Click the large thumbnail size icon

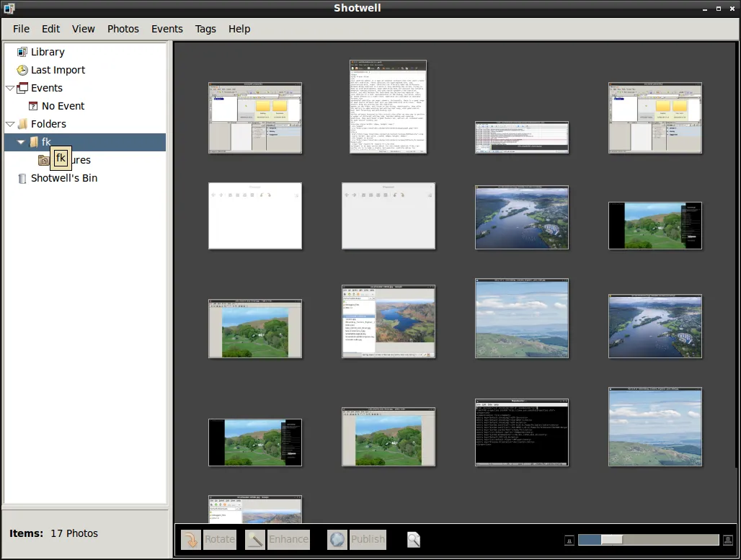[x=728, y=540]
